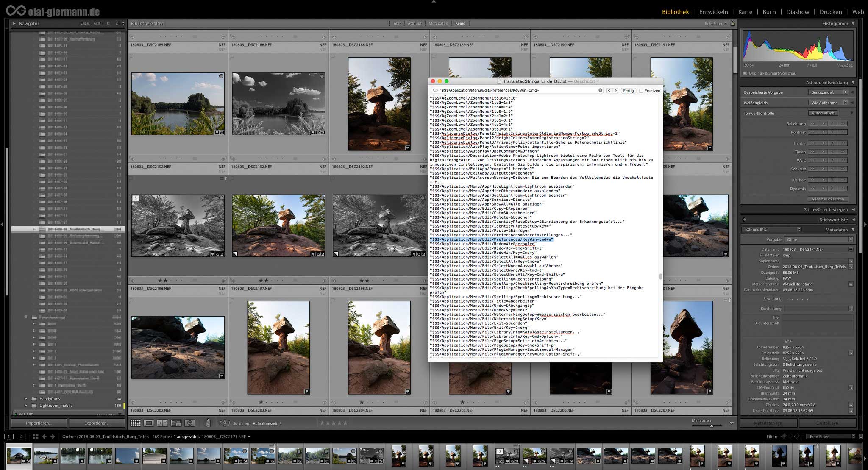Click the filter lock icon
This screenshot has width=868, height=470.
(733, 23)
